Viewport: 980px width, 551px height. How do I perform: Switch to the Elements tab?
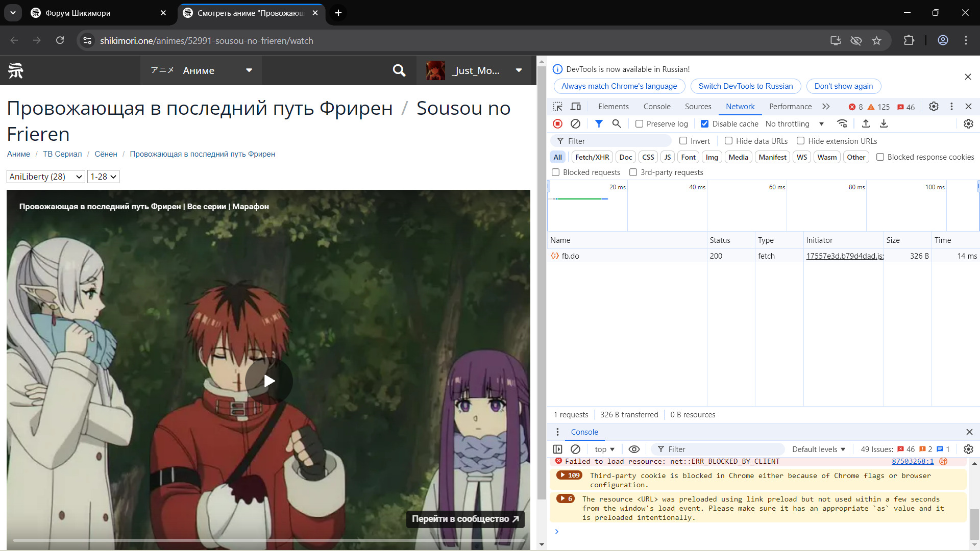click(613, 107)
